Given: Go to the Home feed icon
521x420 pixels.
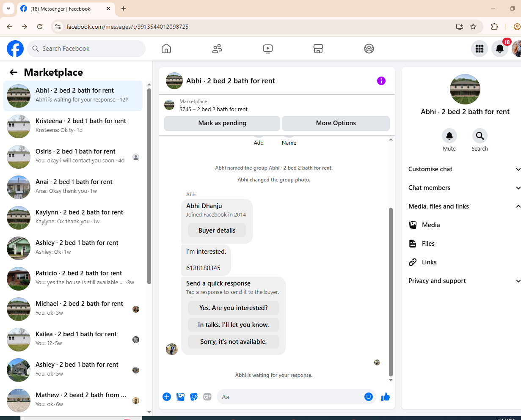Looking at the screenshot, I should pos(166,49).
